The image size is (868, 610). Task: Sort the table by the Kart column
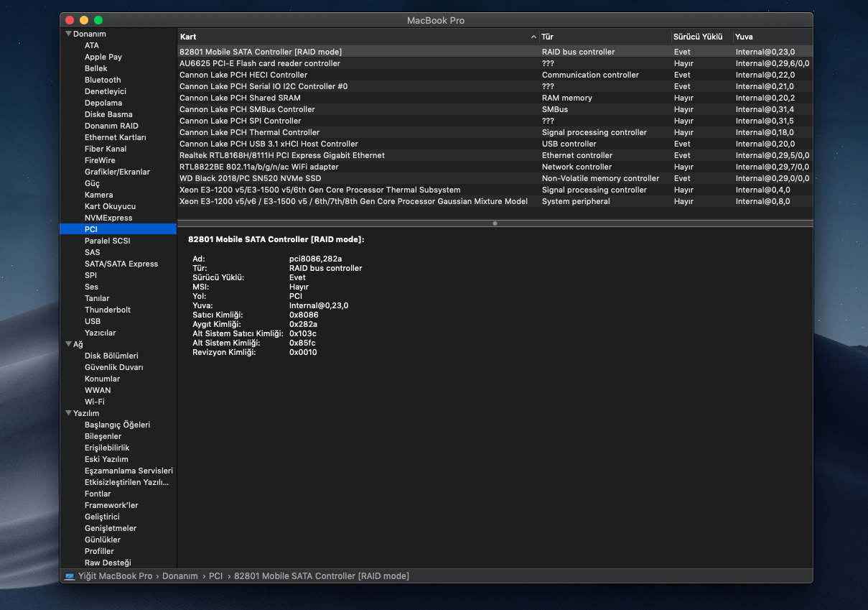coord(358,37)
